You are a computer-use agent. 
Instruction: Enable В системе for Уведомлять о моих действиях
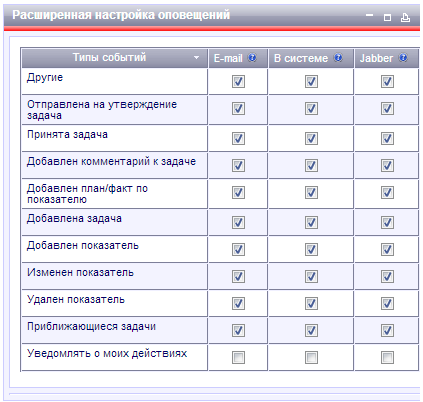[311, 357]
